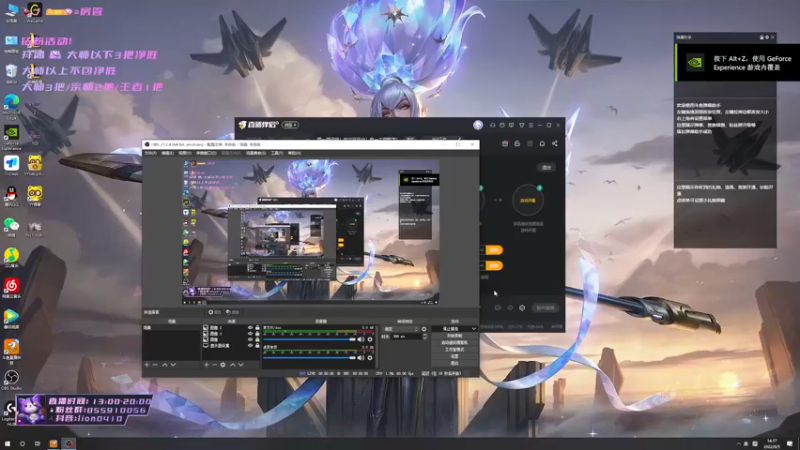800x450 pixels.
Task: Click the share icon in live companion
Action: click(x=555, y=144)
